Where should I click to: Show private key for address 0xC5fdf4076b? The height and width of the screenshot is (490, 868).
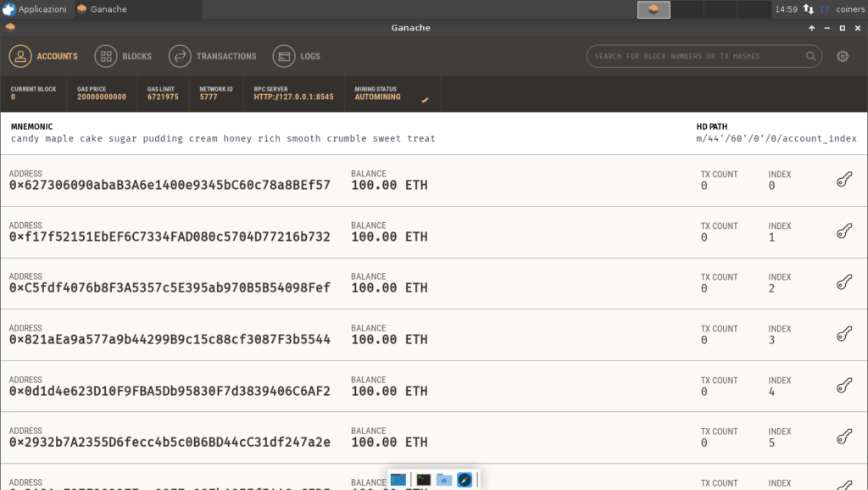pyautogui.click(x=844, y=282)
